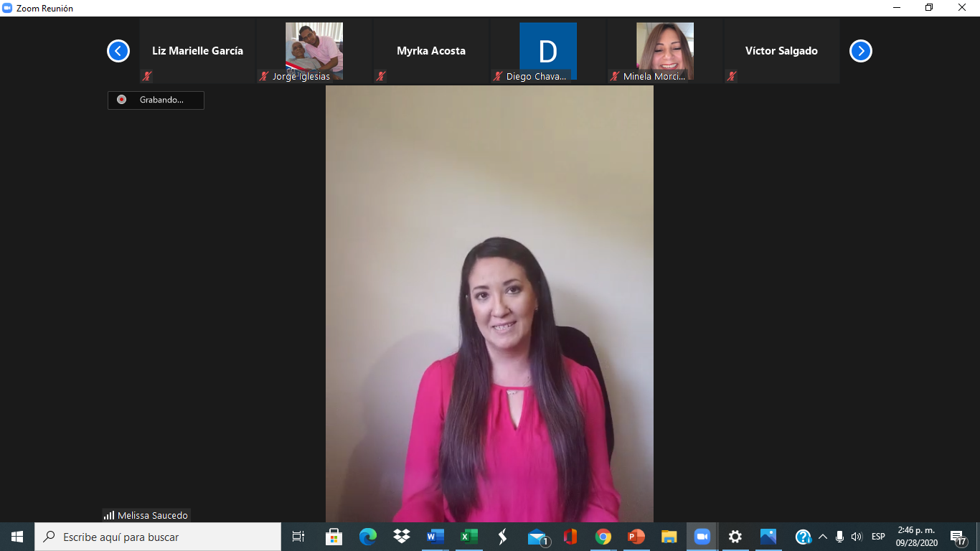Select Víctor Salgado participant tile
The image size is (980, 551).
pyautogui.click(x=781, y=51)
